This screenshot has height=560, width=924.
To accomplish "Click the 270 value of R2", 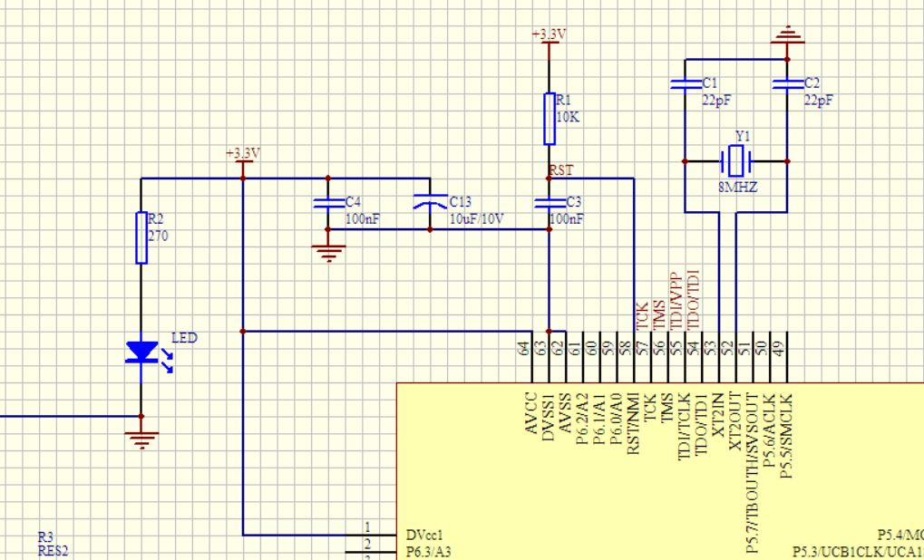I will point(158,237).
